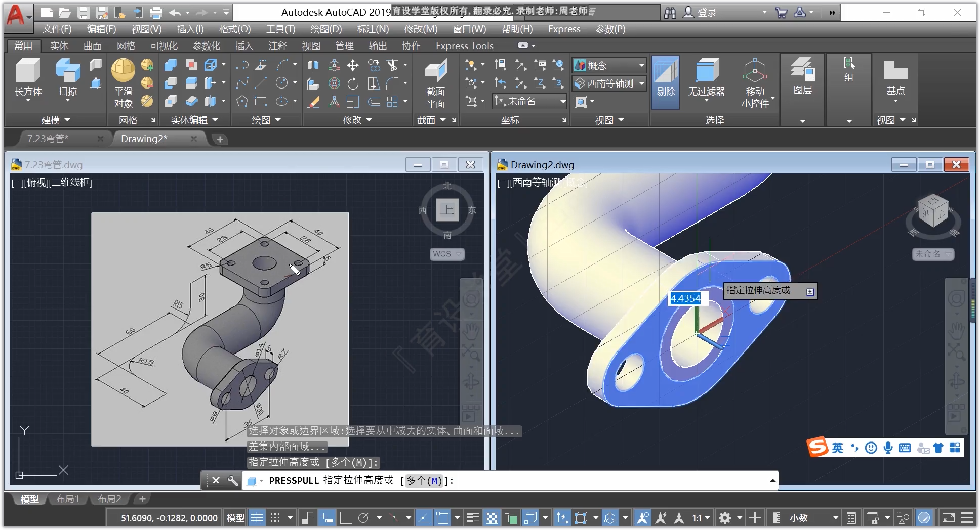Screen dimensions: 980x530
Task: Click the 多个(M) option in command line
Action: [424, 480]
